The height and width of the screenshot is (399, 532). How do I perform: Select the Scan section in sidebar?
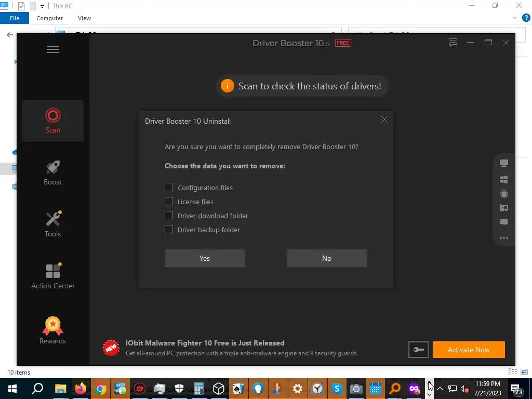click(53, 121)
